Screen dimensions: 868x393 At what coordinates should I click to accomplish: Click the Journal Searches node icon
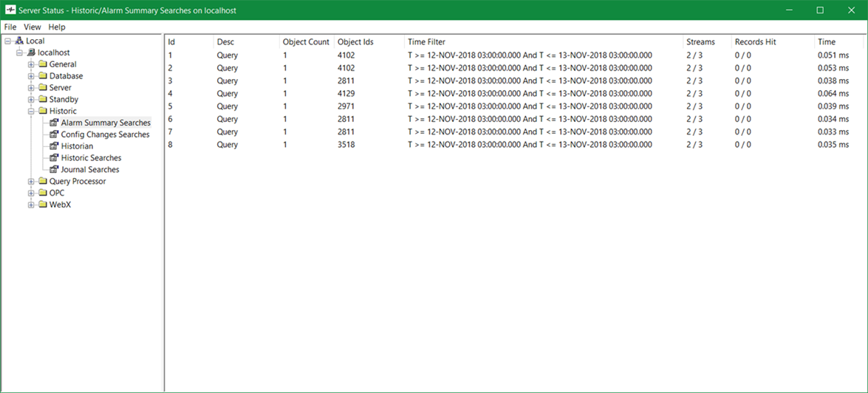54,170
